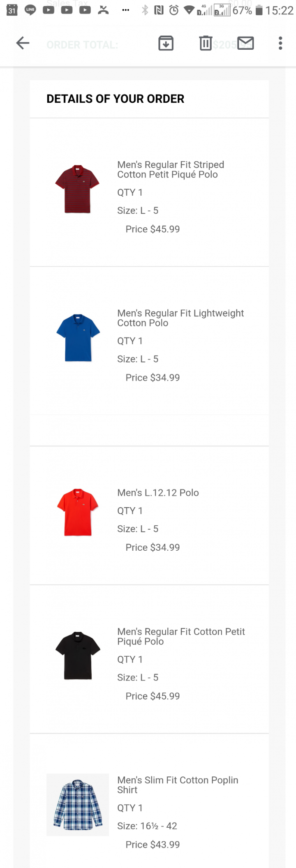This screenshot has height=868, width=296.
Task: Select Men's Regular Fit Striped Polo title
Action: (171, 170)
